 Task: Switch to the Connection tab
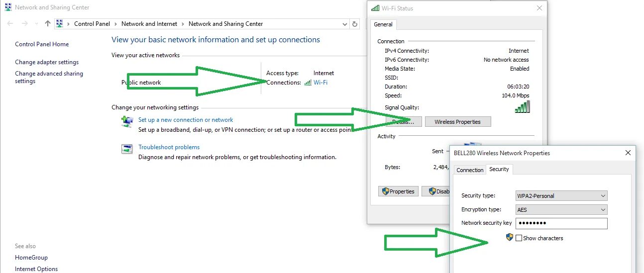[470, 170]
